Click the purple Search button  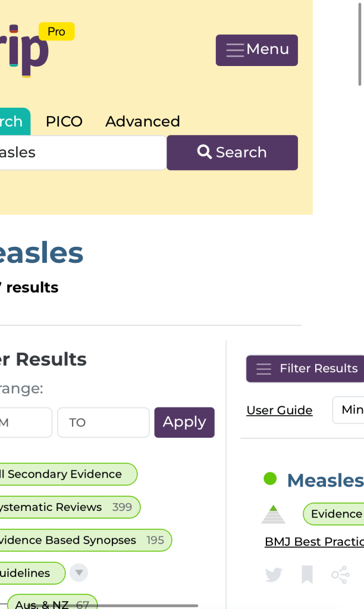[x=232, y=153]
